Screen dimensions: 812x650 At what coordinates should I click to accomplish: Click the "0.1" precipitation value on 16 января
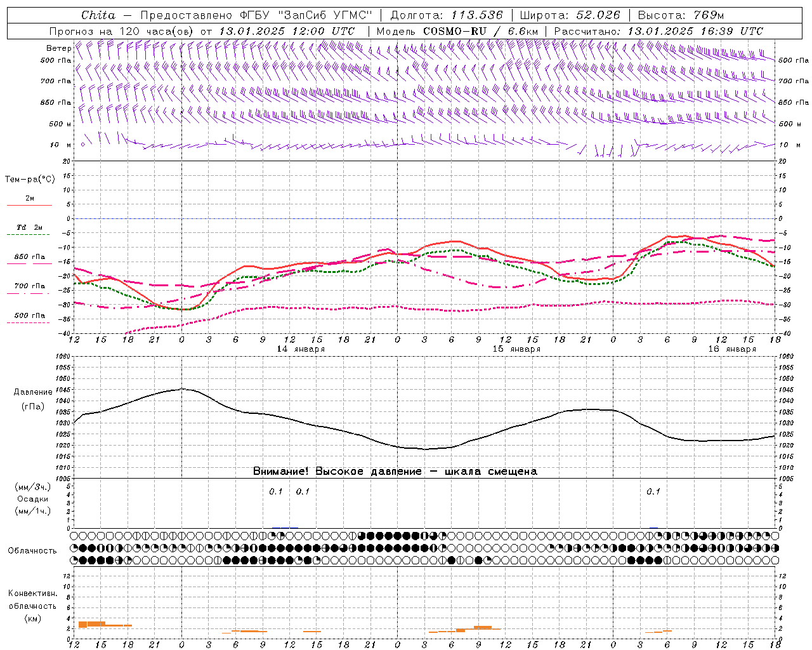[653, 491]
